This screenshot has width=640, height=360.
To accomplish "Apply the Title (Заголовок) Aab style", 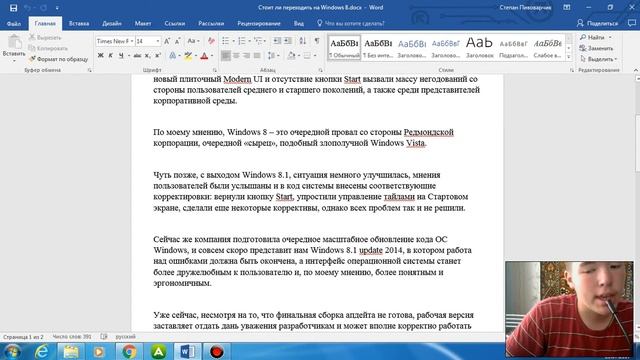I will (480, 48).
